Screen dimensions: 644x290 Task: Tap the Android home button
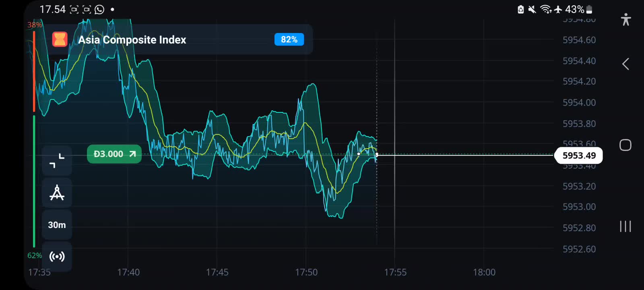[625, 145]
